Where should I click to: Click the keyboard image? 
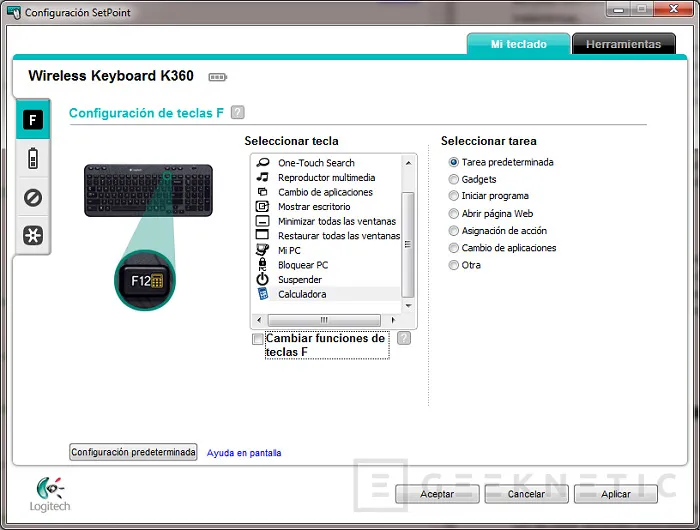coord(149,191)
